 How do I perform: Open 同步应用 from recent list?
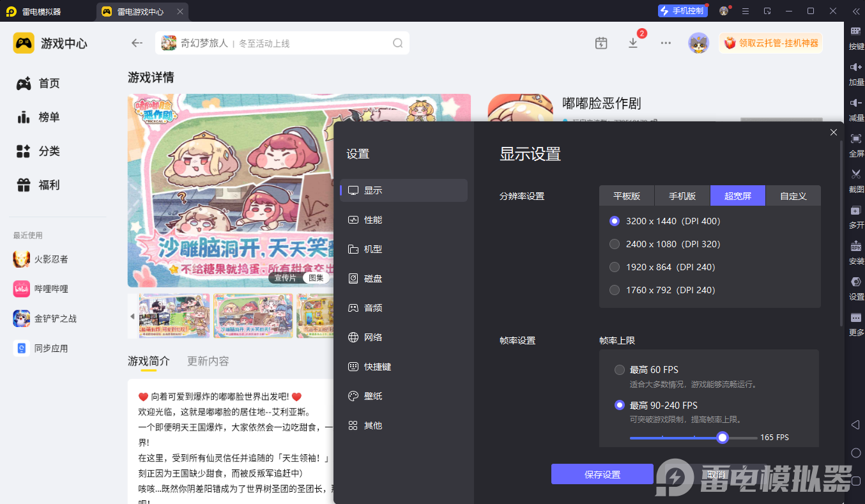[41, 348]
